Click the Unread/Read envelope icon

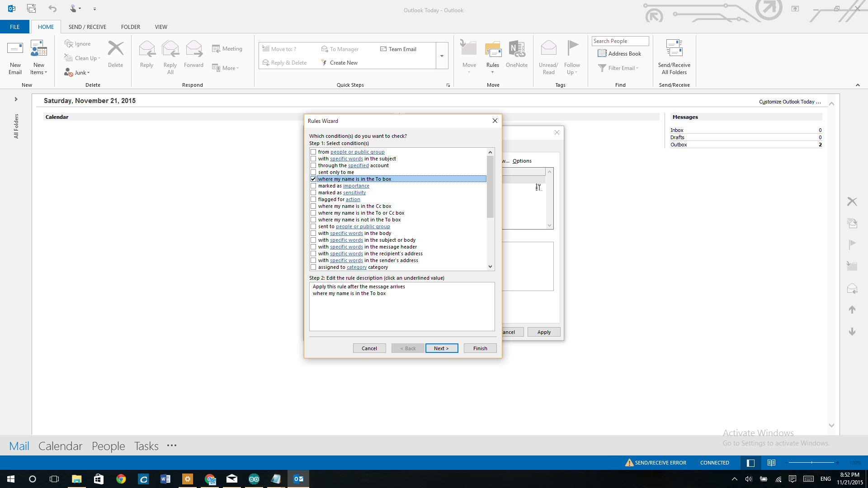coord(548,48)
